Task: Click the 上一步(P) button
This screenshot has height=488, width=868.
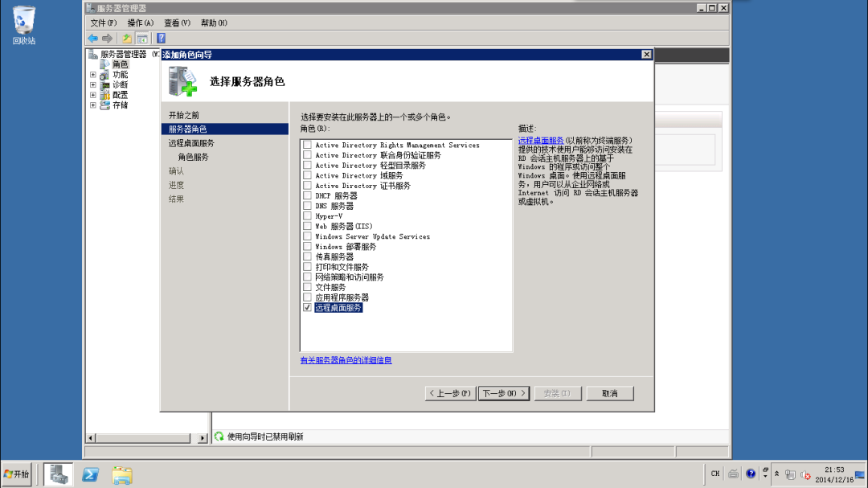Action: coord(450,393)
